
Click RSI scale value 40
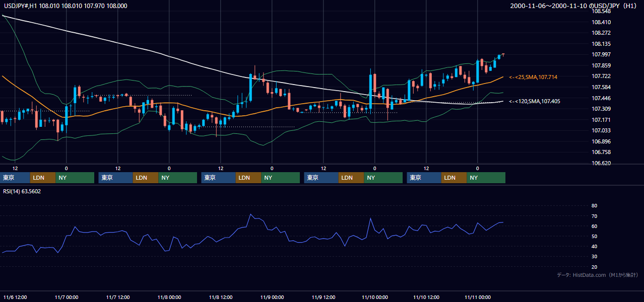point(594,247)
